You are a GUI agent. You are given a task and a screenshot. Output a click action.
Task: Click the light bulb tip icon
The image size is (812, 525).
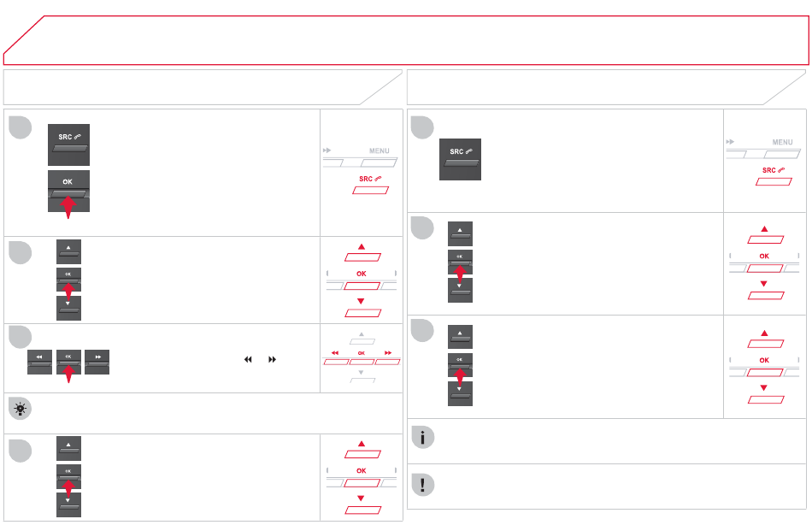[x=21, y=409]
